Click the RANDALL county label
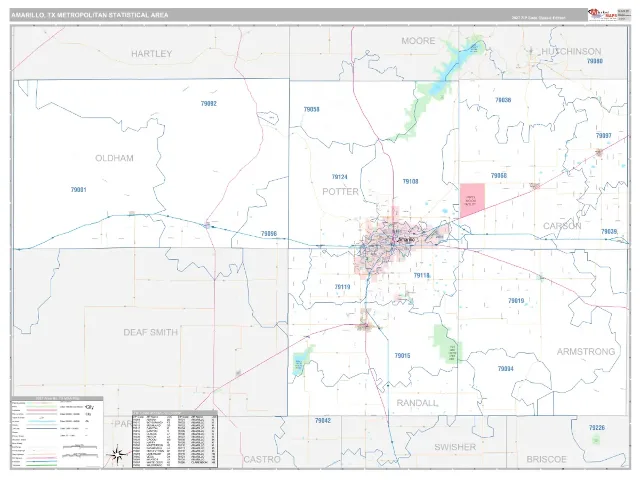 pyautogui.click(x=417, y=403)
